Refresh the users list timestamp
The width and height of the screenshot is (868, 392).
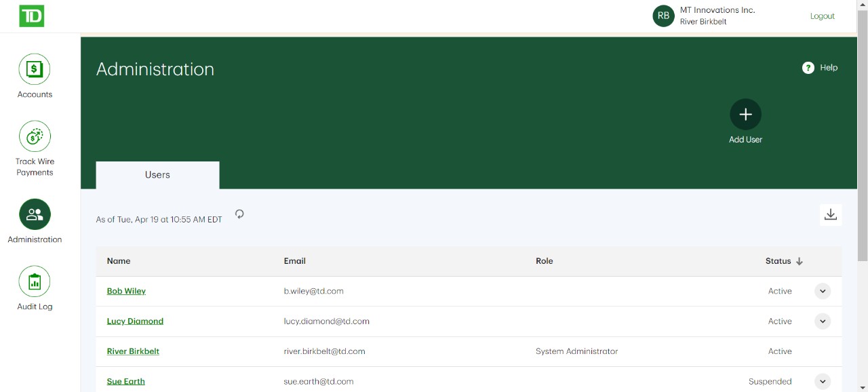(239, 214)
